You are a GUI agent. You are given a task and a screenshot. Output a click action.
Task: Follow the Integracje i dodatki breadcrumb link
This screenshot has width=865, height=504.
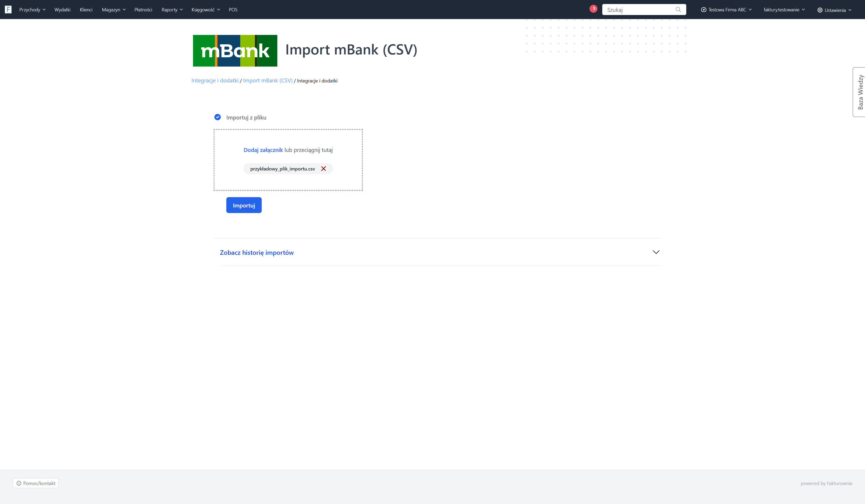pyautogui.click(x=215, y=81)
